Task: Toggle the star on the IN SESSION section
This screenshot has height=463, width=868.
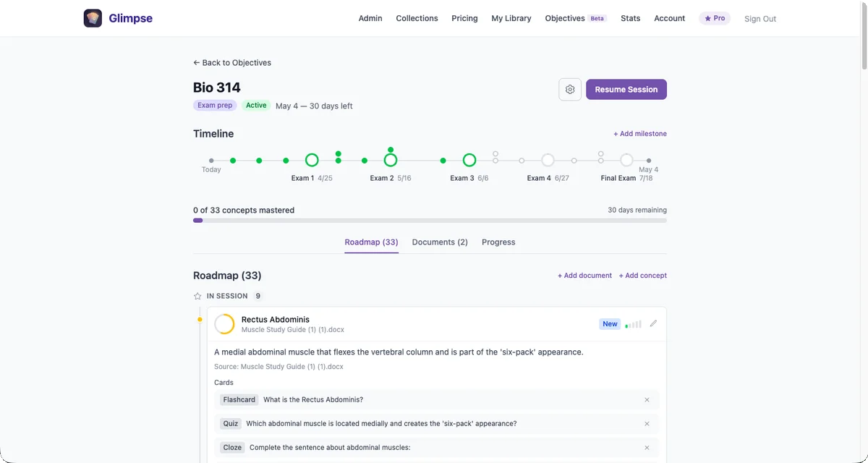Action: pyautogui.click(x=197, y=296)
